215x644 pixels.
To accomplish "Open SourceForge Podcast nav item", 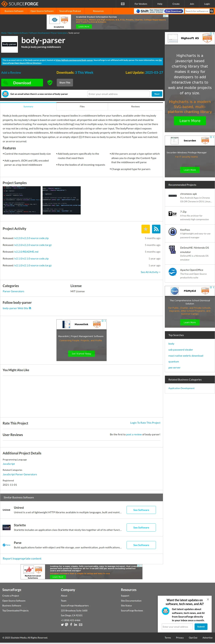I will (x=70, y=11).
